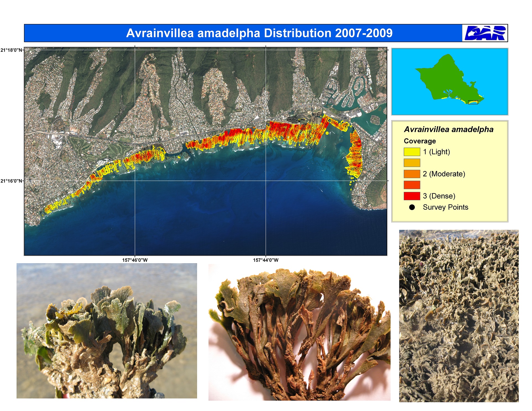Click the small black extent rectangle on inset

click(x=473, y=102)
